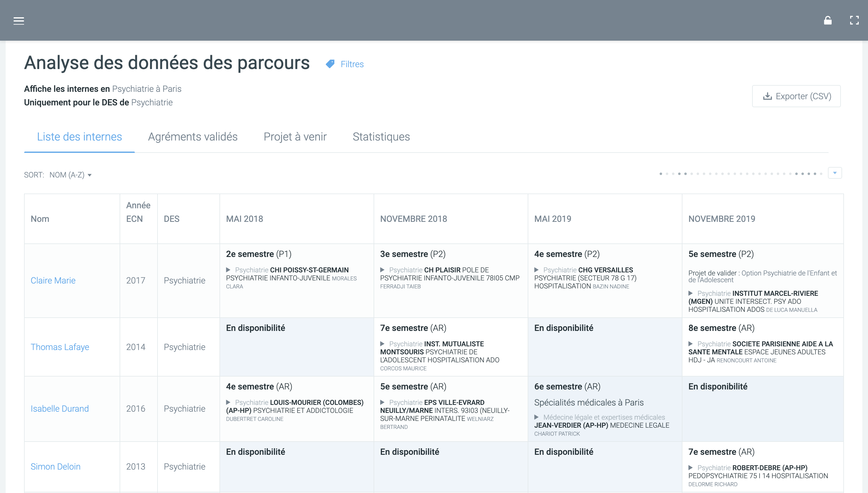Open Option Psychiatrie de l'Enfant project link
868x493 pixels.
[x=789, y=273]
